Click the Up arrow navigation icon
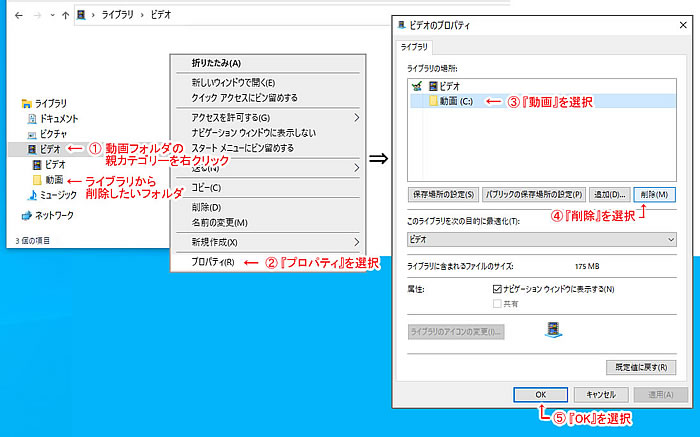 pyautogui.click(x=66, y=16)
